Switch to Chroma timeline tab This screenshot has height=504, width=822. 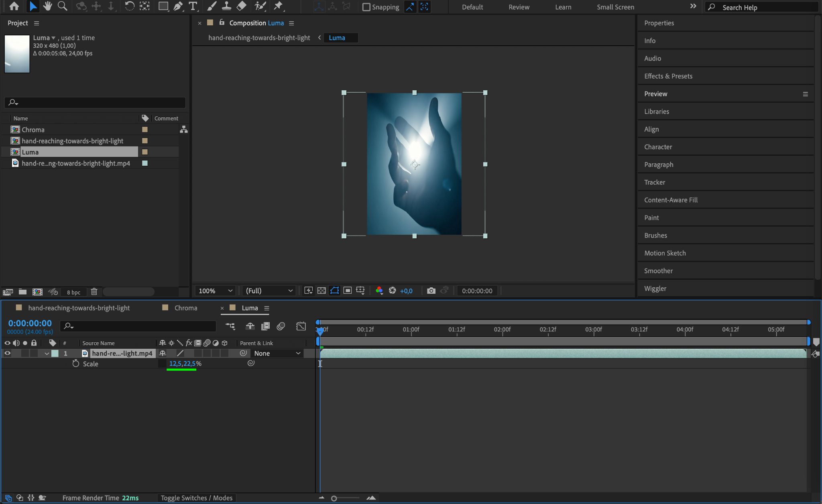click(x=185, y=308)
